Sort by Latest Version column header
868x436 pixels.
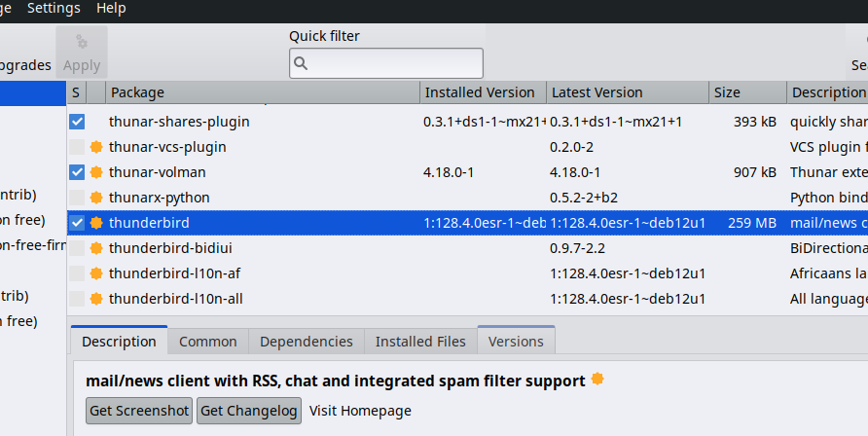click(628, 92)
